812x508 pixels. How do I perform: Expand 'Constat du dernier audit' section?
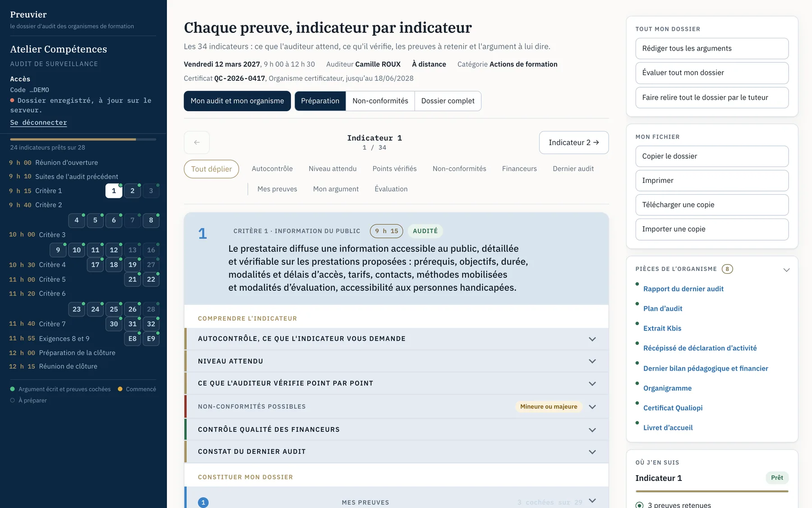[397, 452]
